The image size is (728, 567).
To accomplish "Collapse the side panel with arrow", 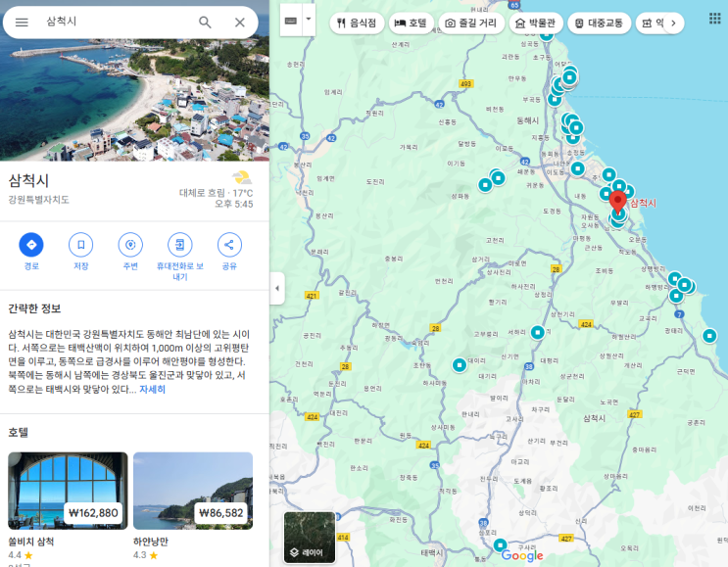I will coord(277,288).
